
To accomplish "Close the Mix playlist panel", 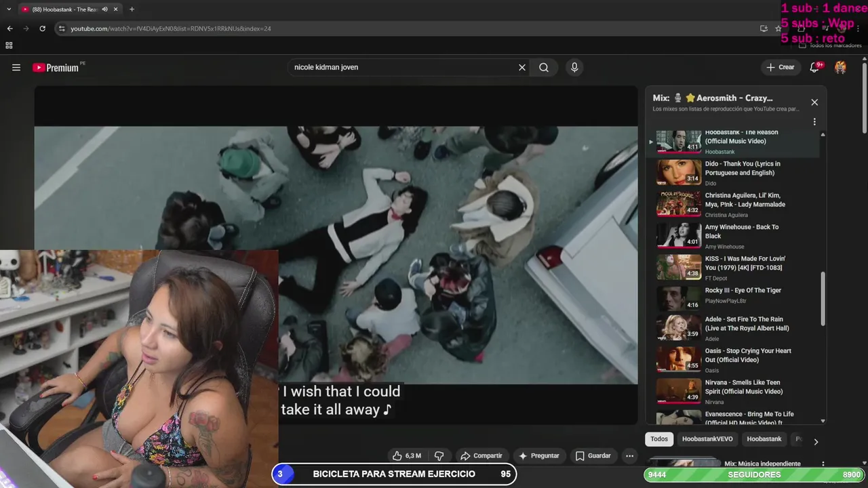I will pos(814,102).
